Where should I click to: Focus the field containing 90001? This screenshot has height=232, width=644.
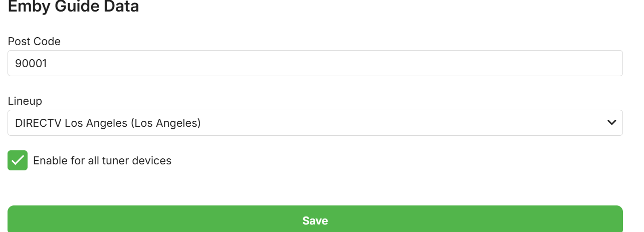315,63
